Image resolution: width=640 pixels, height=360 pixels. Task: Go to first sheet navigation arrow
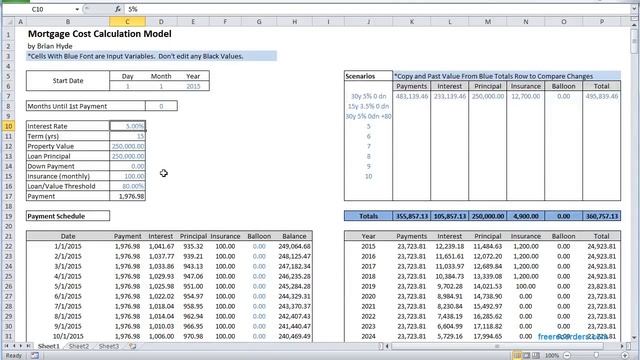[6, 346]
